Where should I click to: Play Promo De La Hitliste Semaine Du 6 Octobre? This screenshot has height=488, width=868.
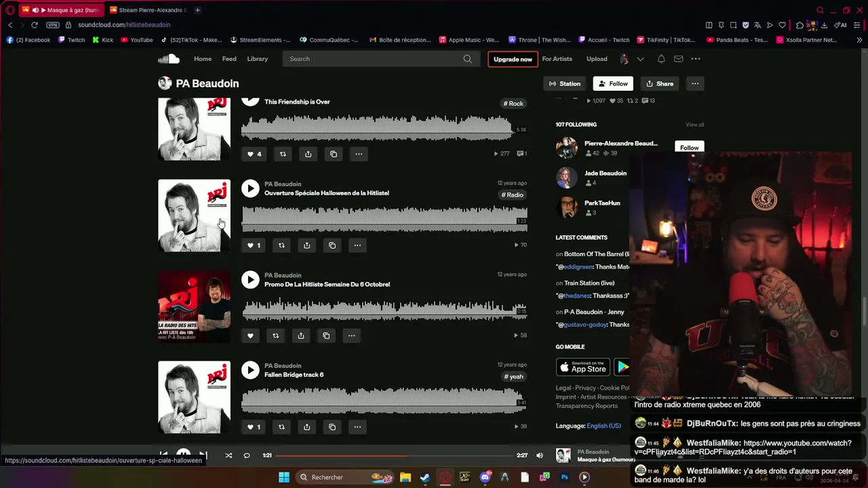tap(250, 280)
